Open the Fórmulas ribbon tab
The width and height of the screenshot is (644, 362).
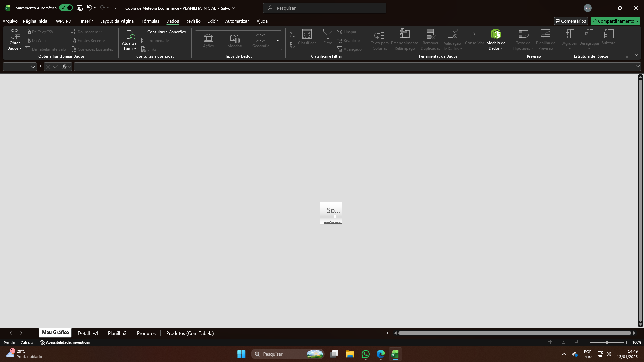[150, 21]
